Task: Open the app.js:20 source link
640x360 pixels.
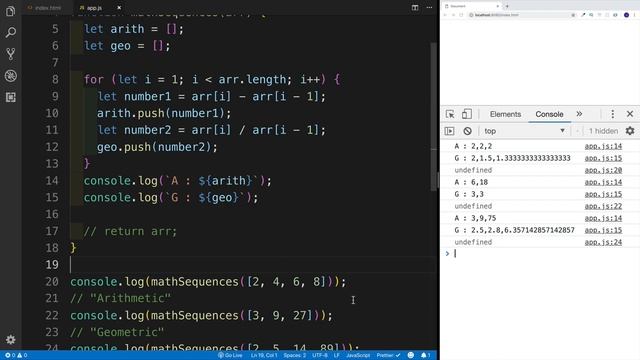Action: point(603,170)
